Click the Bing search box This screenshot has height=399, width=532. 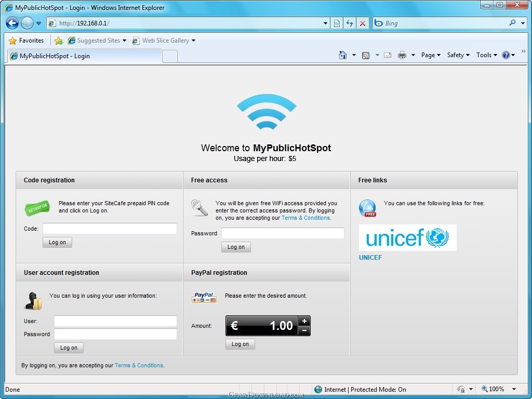coord(440,23)
